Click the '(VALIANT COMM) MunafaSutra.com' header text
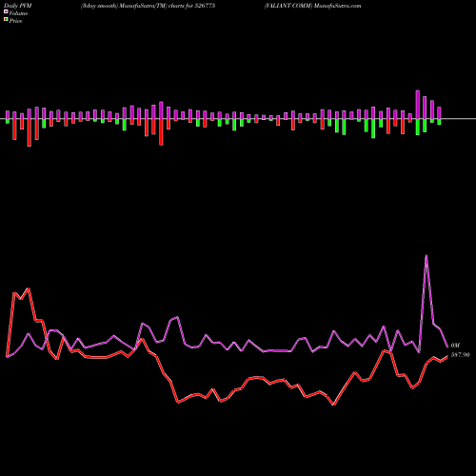 (x=312, y=6)
